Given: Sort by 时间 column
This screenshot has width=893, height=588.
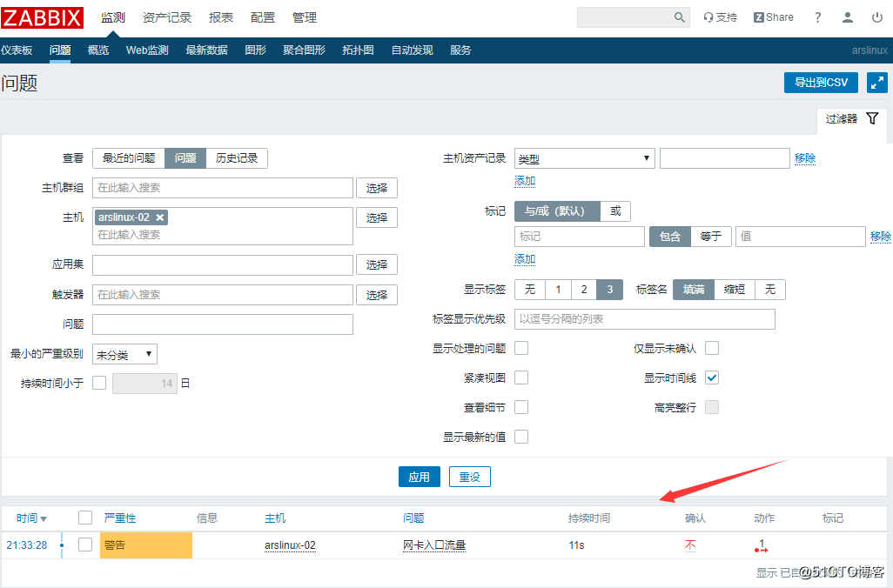Looking at the screenshot, I should tap(31, 518).
